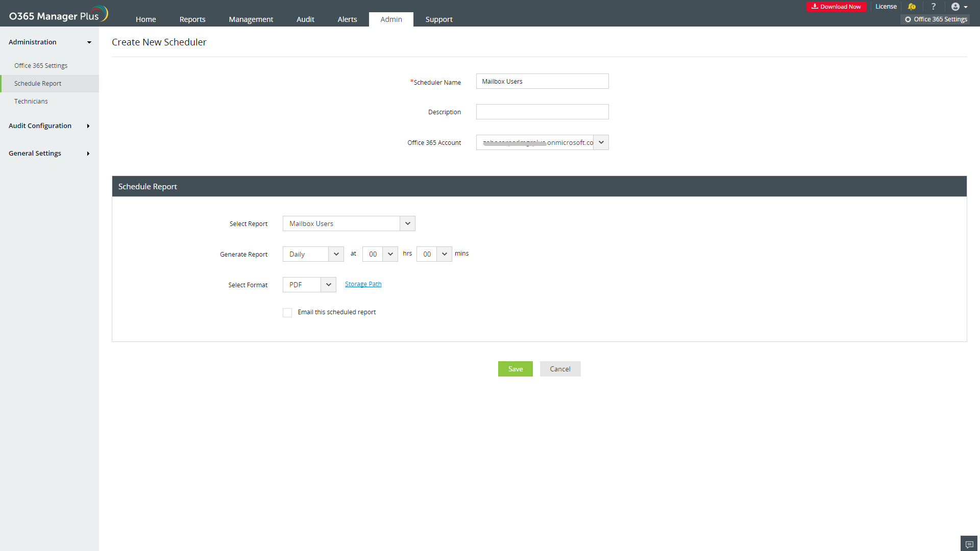Click the License icon in top bar

pyautogui.click(x=885, y=7)
